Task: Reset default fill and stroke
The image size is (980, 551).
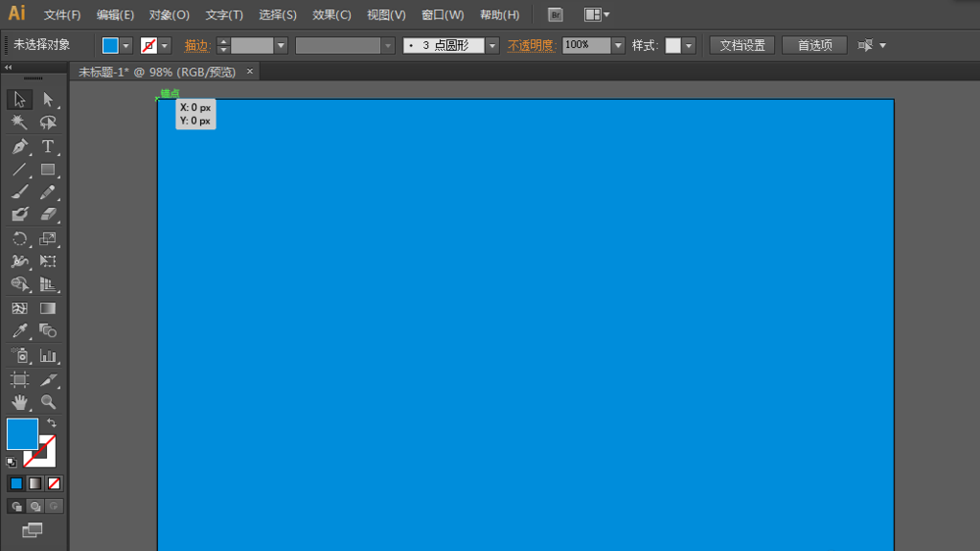Action: point(11,462)
